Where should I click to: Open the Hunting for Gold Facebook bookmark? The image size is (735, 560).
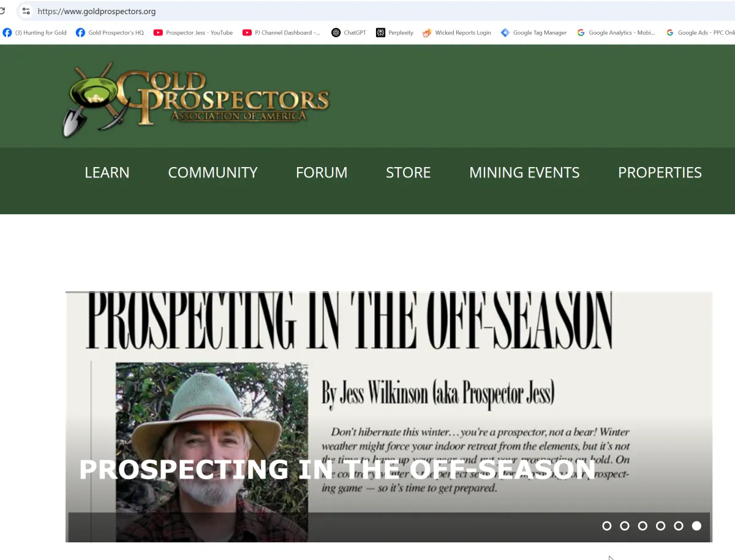pos(35,32)
